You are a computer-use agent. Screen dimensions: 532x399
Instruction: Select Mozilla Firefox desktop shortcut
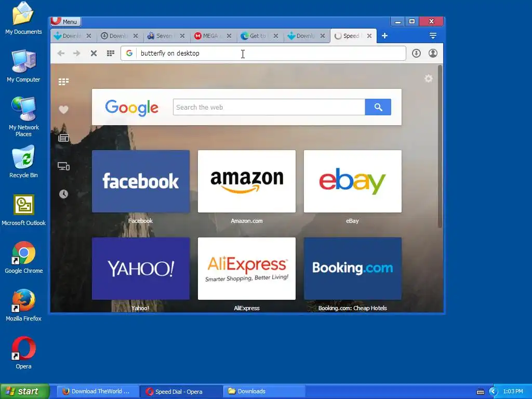pos(23,305)
